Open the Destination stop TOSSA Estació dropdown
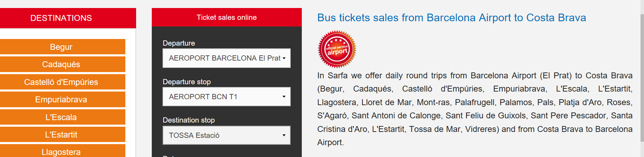This screenshot has width=644, height=157. [227, 135]
